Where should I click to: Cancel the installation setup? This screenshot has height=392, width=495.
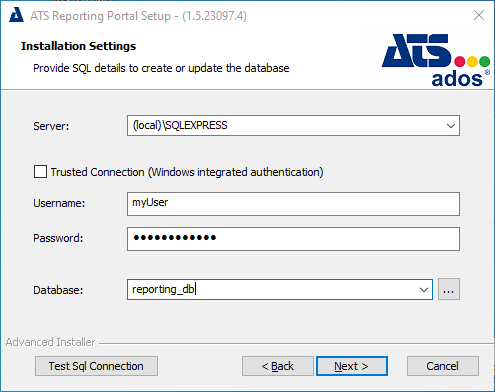tap(443, 366)
